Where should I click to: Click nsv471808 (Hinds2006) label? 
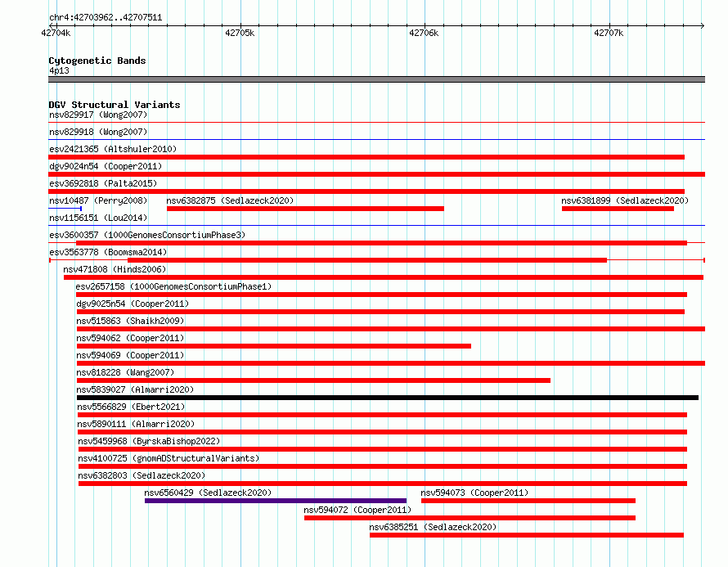115,269
